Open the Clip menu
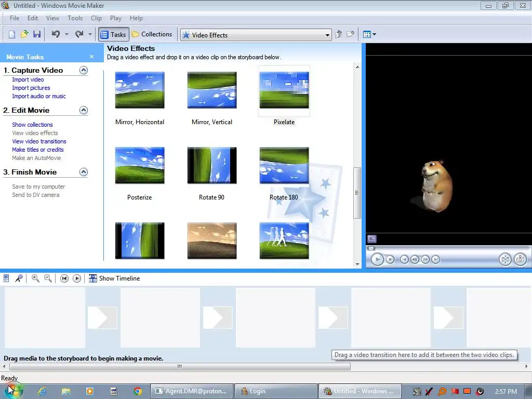 [96, 18]
